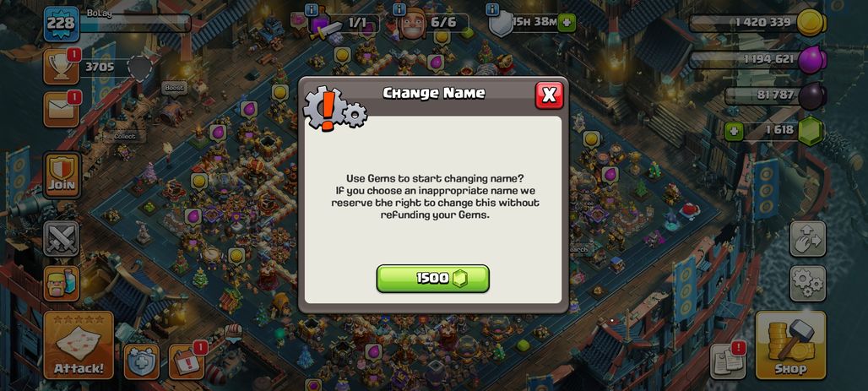Tap the blue shield plus icon
This screenshot has width=868, height=391.
coord(141,361)
